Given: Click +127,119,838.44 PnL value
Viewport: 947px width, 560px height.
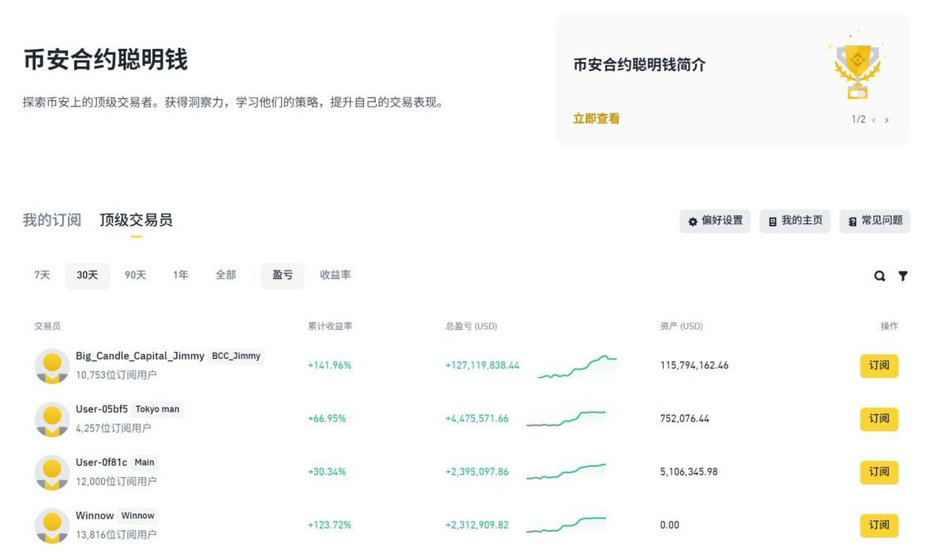Looking at the screenshot, I should tap(482, 366).
